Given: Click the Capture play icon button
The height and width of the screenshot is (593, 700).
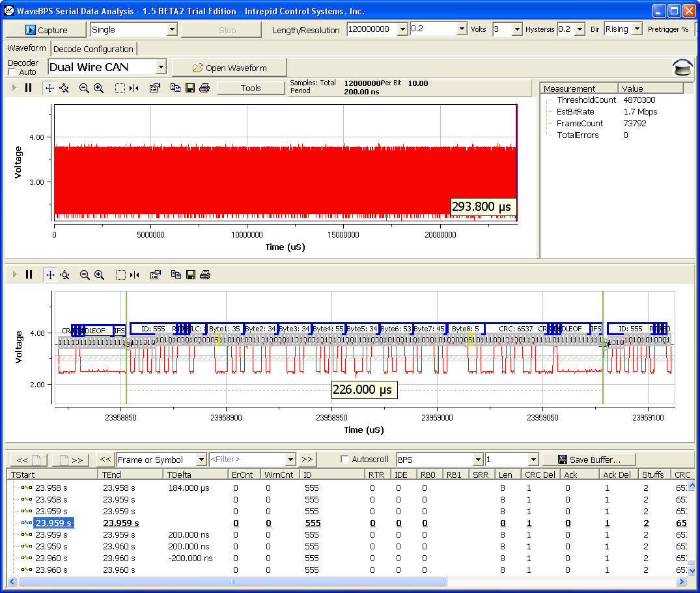Looking at the screenshot, I should click(x=46, y=30).
